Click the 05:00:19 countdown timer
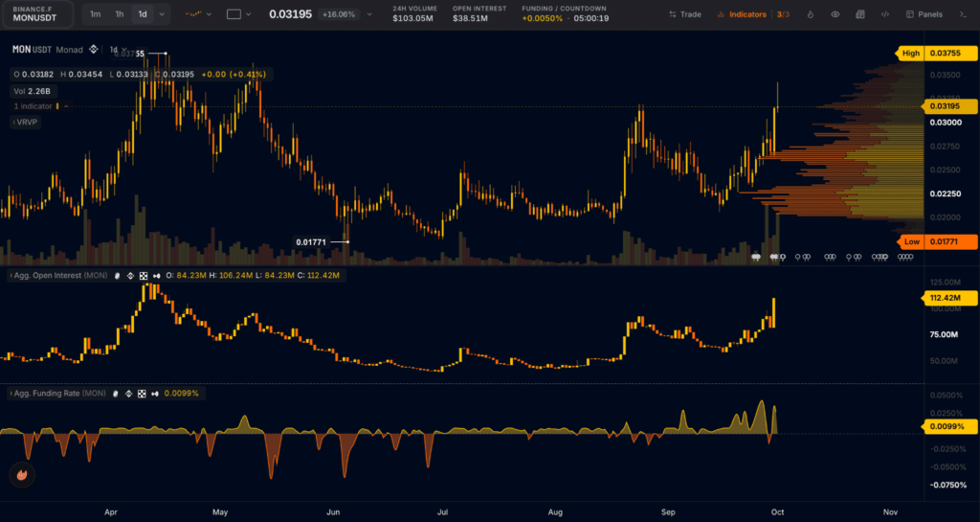 (591, 19)
